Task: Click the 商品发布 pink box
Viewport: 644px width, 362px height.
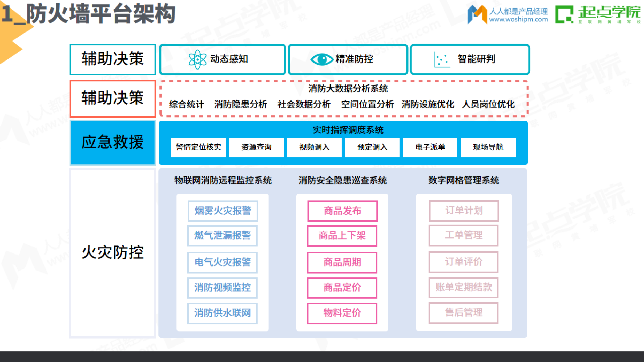Action: 342,211
